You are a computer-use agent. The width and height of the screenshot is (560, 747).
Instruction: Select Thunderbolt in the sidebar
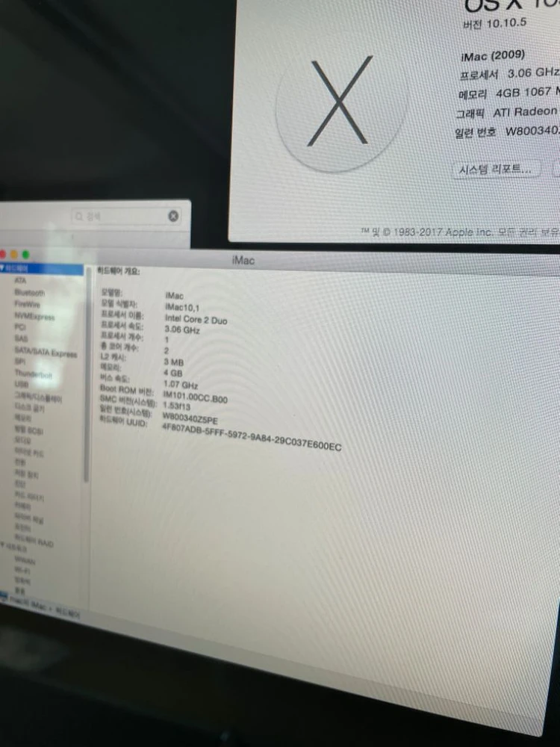tap(34, 374)
